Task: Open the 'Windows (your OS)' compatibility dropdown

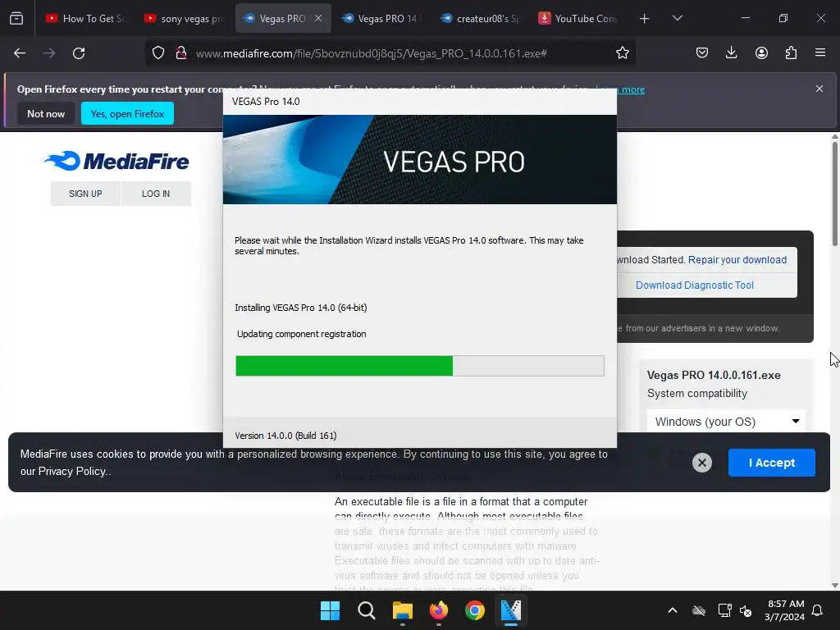Action: pos(726,422)
